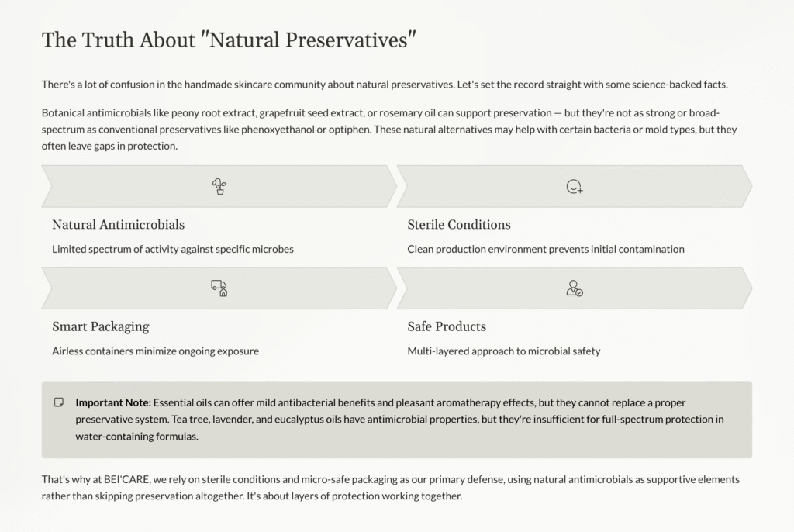794x532 pixels.
Task: Click the plant icon above Natural Antimicrobials
Action: [x=219, y=186]
